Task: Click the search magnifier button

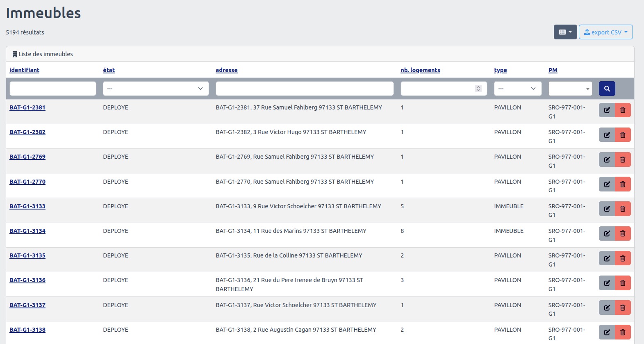Action: click(x=607, y=89)
